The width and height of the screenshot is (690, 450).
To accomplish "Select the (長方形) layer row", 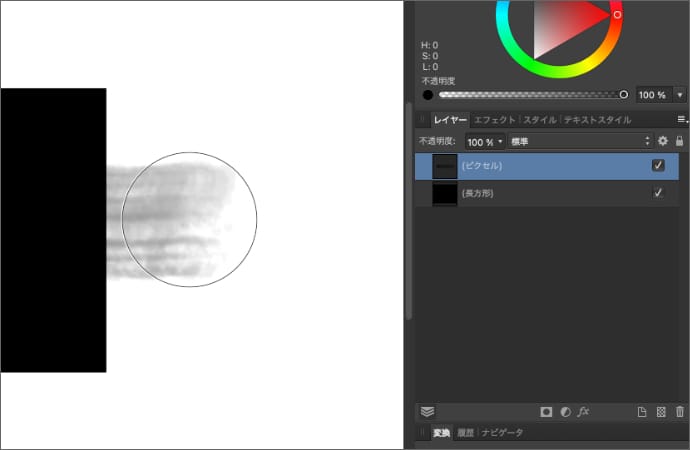I will coord(550,193).
